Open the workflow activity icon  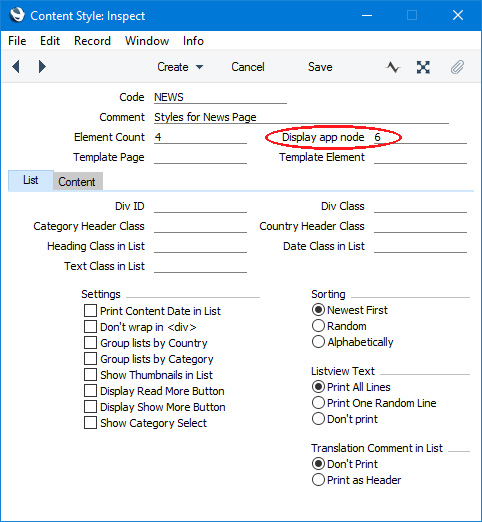click(393, 67)
